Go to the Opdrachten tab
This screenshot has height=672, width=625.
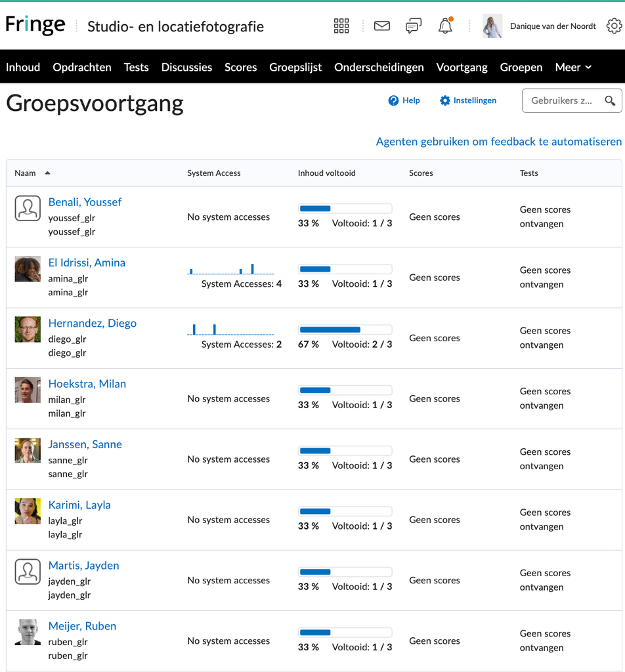tap(82, 67)
